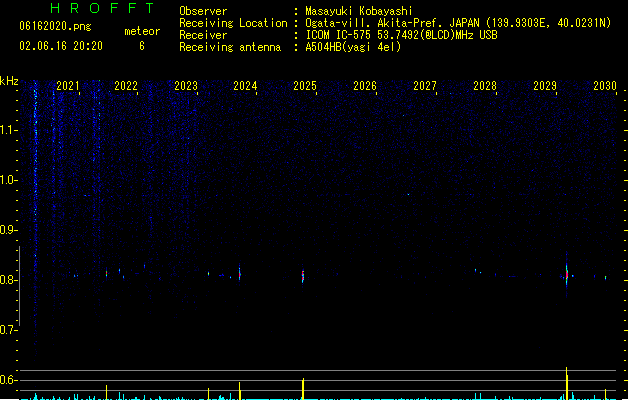The height and width of the screenshot is (400, 629).
Task: Click the 2024 time axis marker
Action: point(245,86)
